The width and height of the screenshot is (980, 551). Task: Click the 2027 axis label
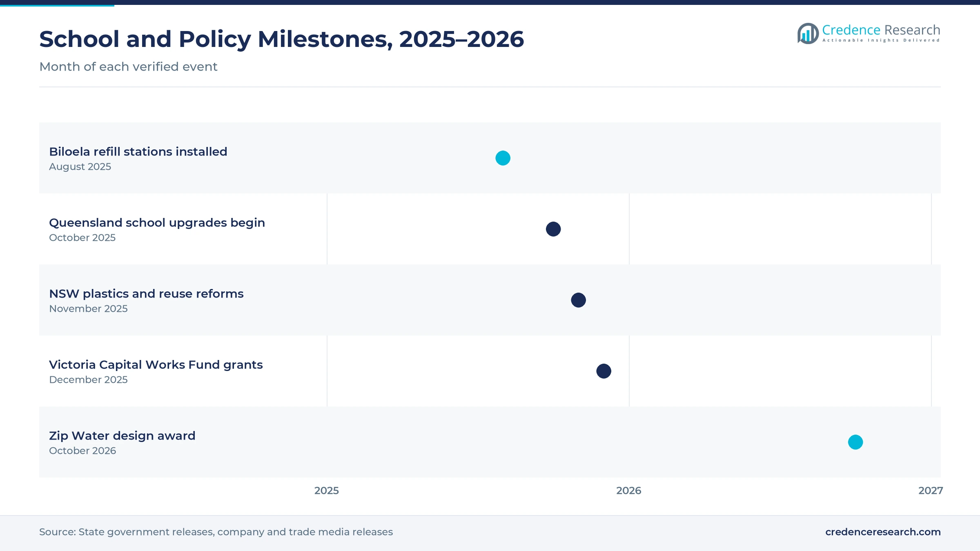click(x=931, y=491)
